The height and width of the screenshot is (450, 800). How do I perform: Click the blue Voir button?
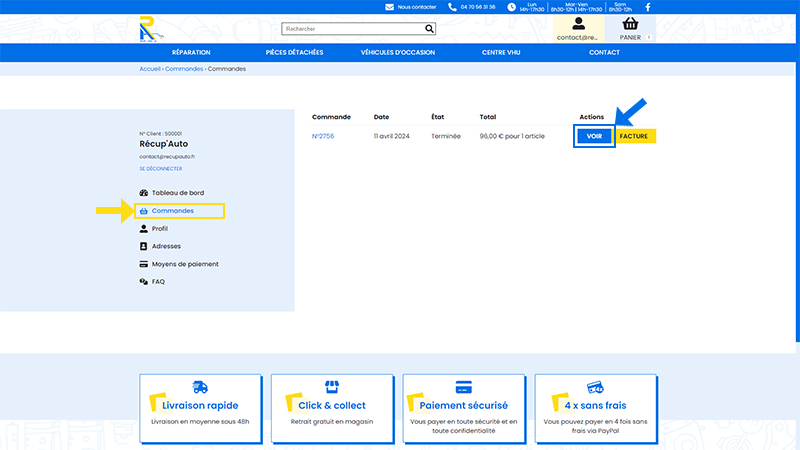click(x=594, y=136)
